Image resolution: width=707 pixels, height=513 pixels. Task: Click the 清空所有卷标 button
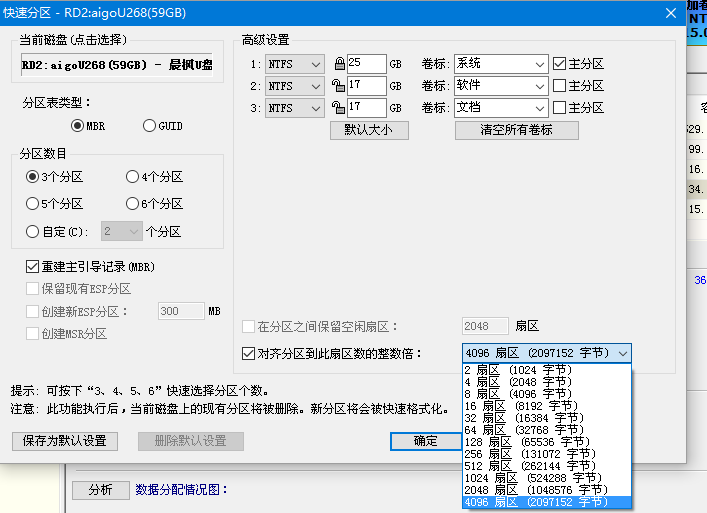517,130
